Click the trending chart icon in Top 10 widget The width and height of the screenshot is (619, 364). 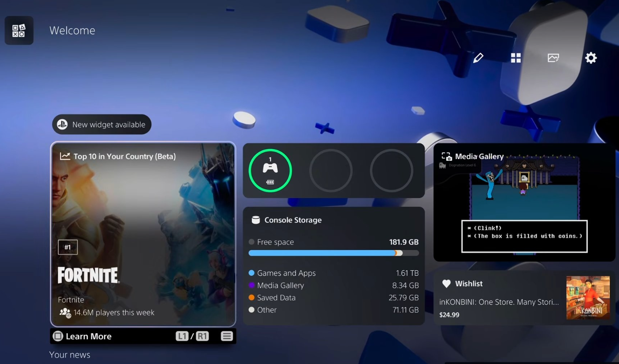tap(65, 156)
